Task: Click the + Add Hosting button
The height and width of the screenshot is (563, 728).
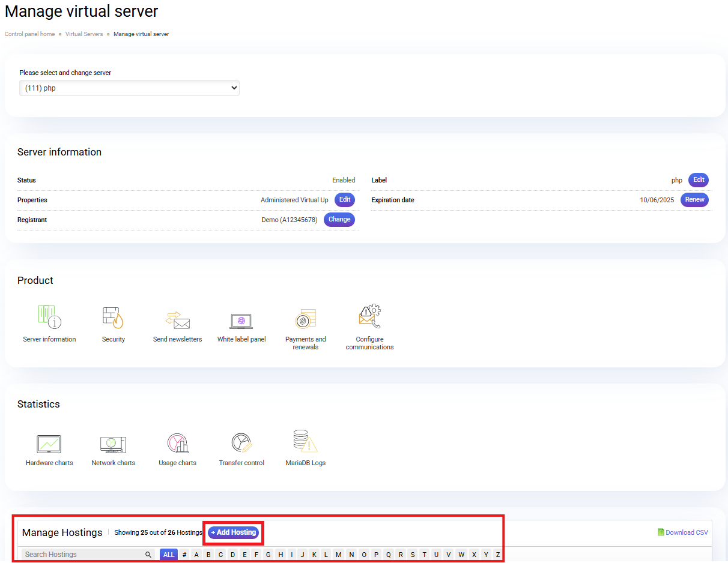Action: pos(233,532)
